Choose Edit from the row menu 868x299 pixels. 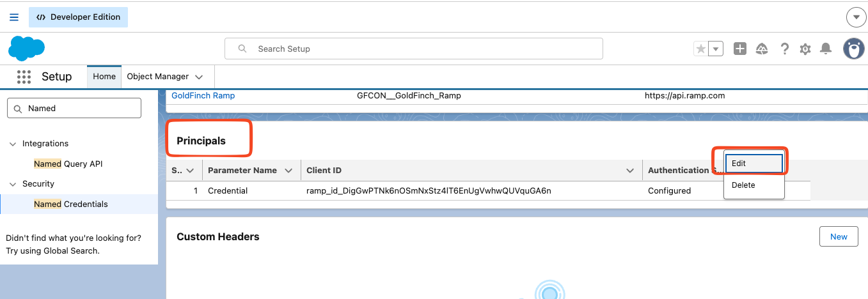pyautogui.click(x=754, y=164)
